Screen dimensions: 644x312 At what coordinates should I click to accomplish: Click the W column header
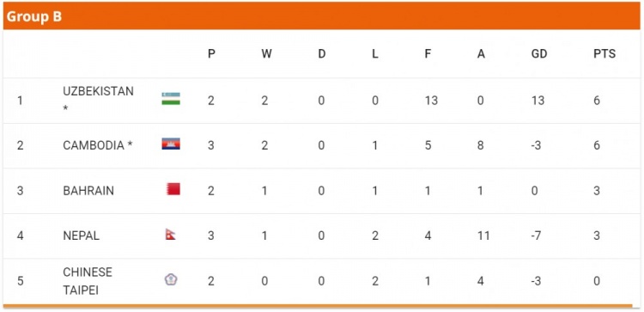point(266,53)
